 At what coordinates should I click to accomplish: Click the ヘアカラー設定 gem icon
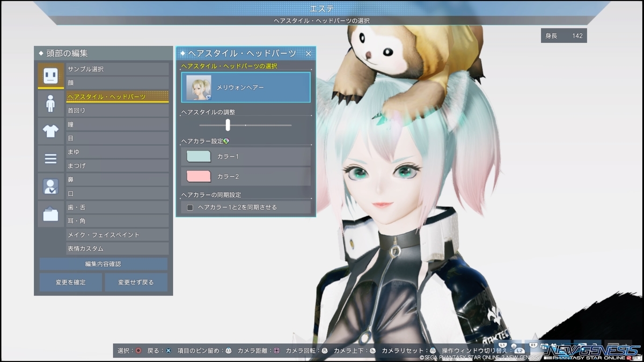click(226, 141)
